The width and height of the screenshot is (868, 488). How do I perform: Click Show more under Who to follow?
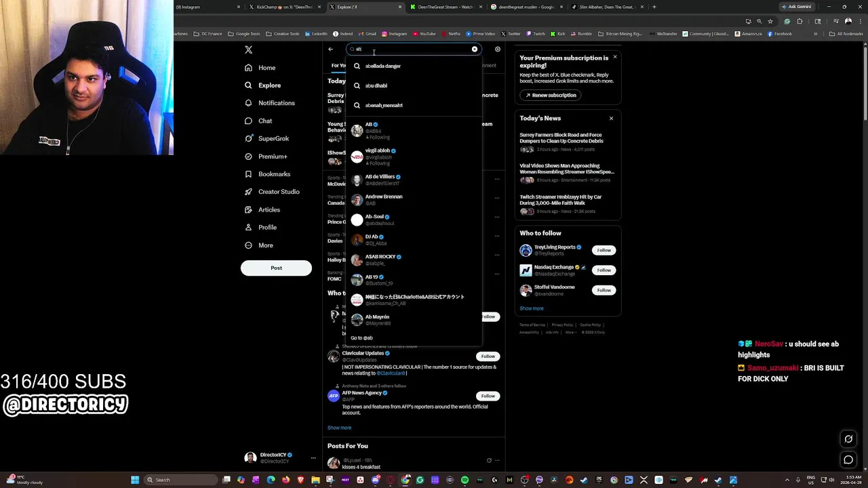pos(532,308)
